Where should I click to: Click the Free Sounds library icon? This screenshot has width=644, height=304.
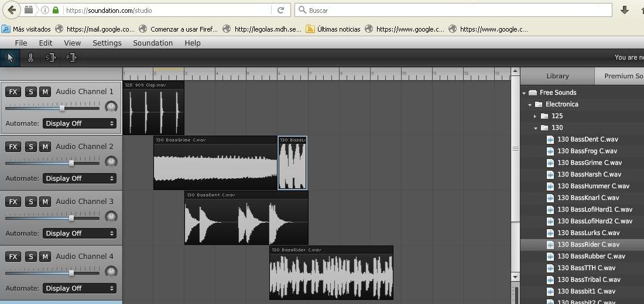tap(533, 92)
